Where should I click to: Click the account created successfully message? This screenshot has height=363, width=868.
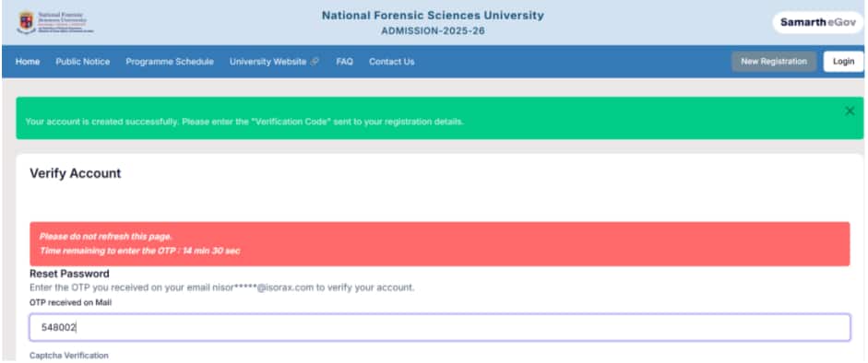tap(244, 122)
